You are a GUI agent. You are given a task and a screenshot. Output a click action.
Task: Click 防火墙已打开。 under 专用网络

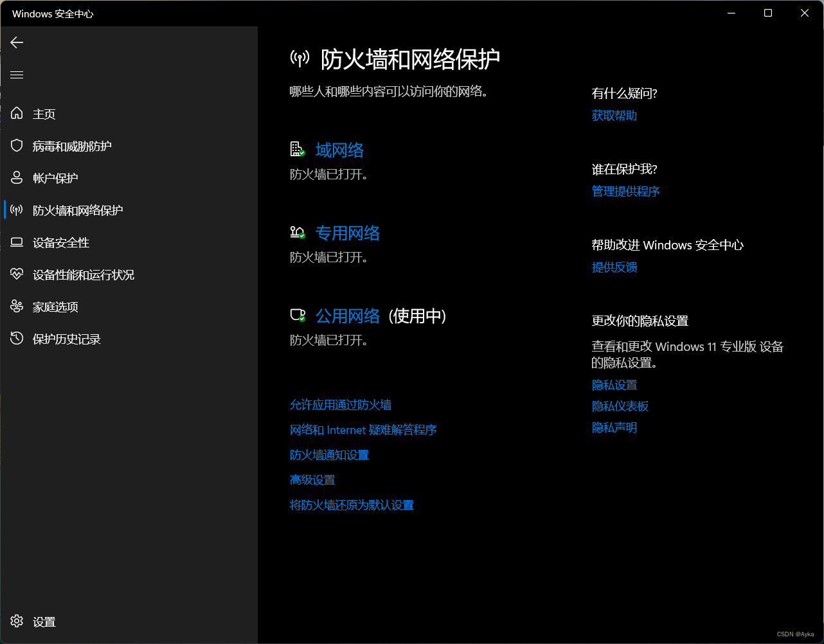[329, 258]
